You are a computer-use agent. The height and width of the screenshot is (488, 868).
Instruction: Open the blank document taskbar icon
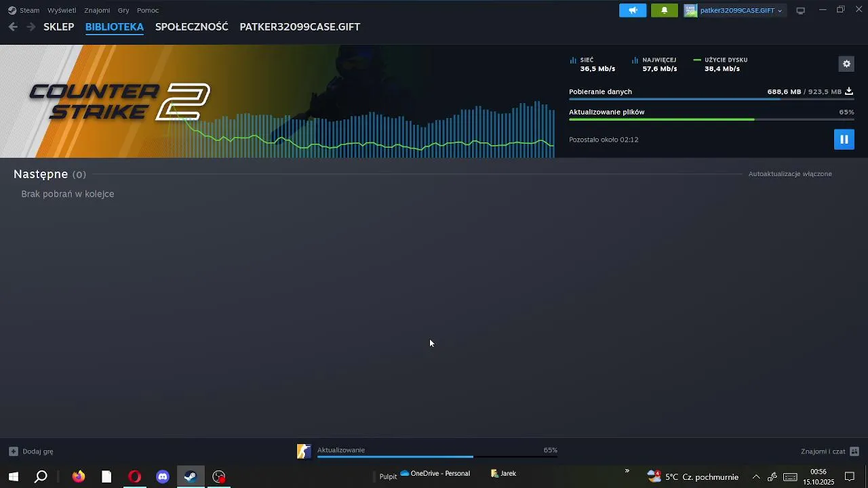[106, 476]
